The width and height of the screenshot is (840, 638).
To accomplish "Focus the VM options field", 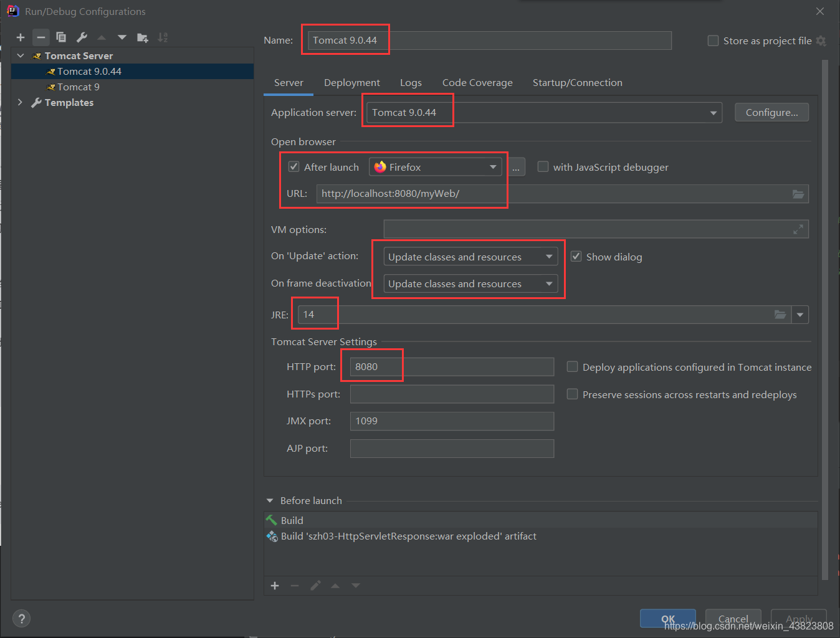I will [x=596, y=229].
